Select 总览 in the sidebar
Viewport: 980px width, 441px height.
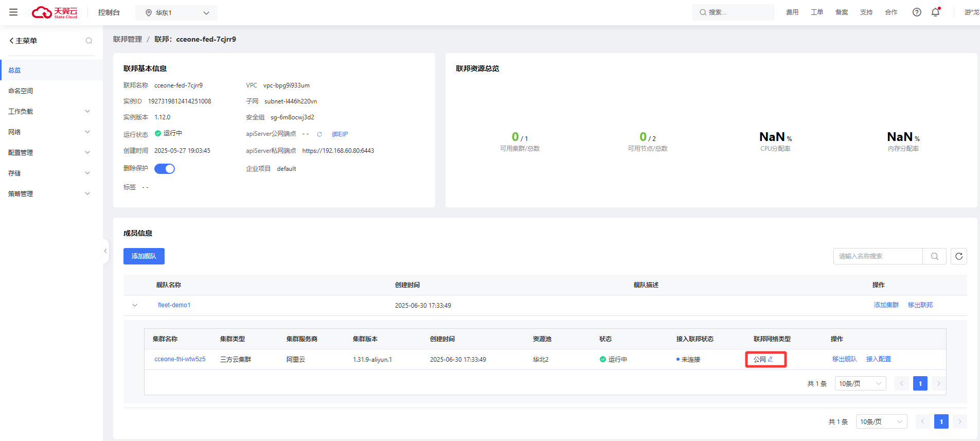click(51, 70)
